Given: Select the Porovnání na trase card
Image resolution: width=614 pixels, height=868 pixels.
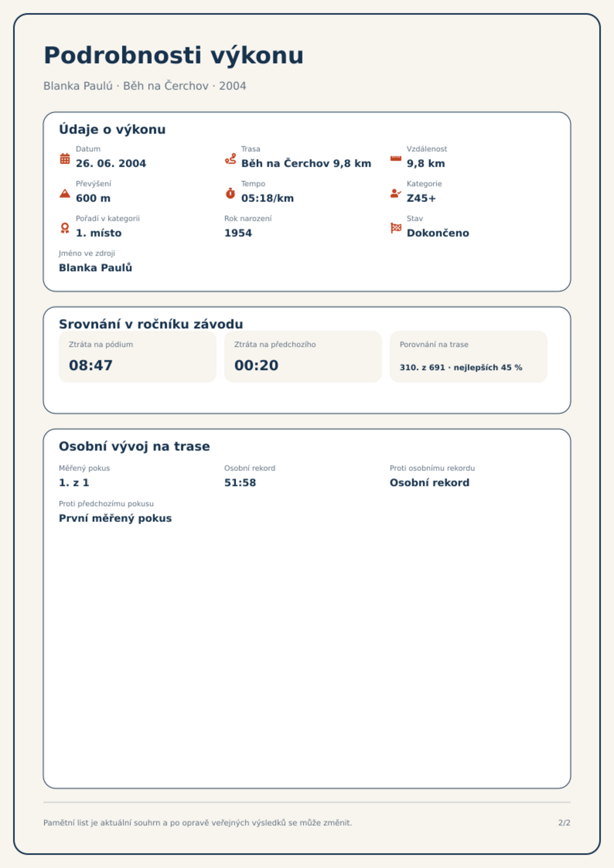Looking at the screenshot, I should pos(469,356).
